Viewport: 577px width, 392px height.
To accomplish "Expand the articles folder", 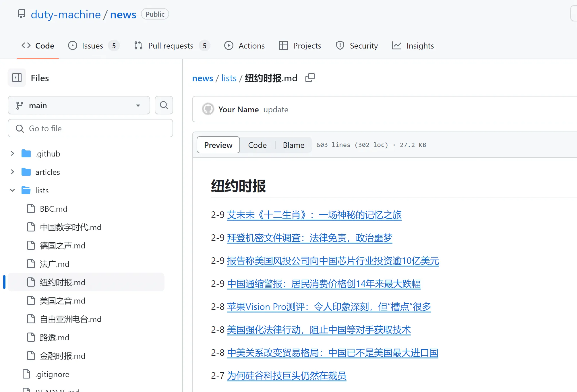I will 12,172.
